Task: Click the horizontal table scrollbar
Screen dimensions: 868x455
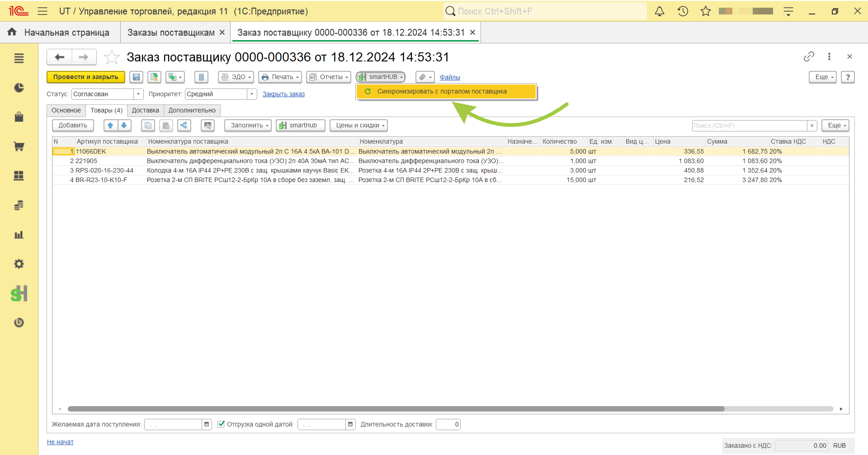Action: pyautogui.click(x=396, y=409)
